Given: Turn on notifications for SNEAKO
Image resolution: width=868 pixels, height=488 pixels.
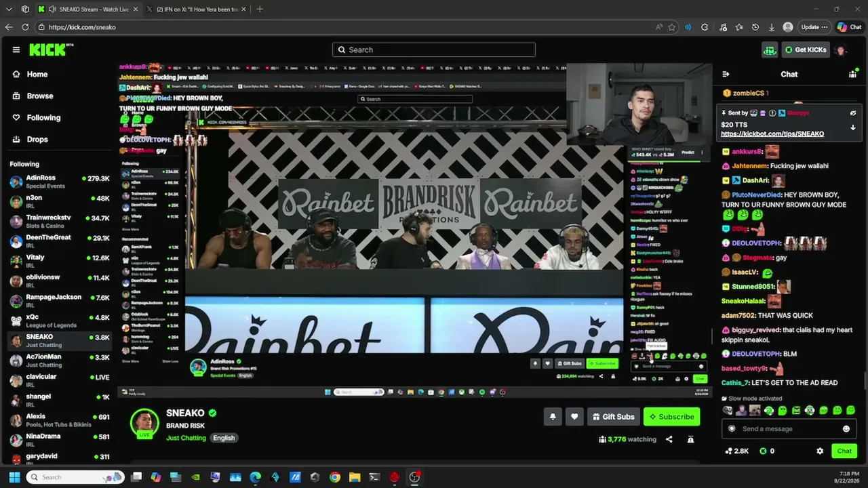Looking at the screenshot, I should 553,417.
